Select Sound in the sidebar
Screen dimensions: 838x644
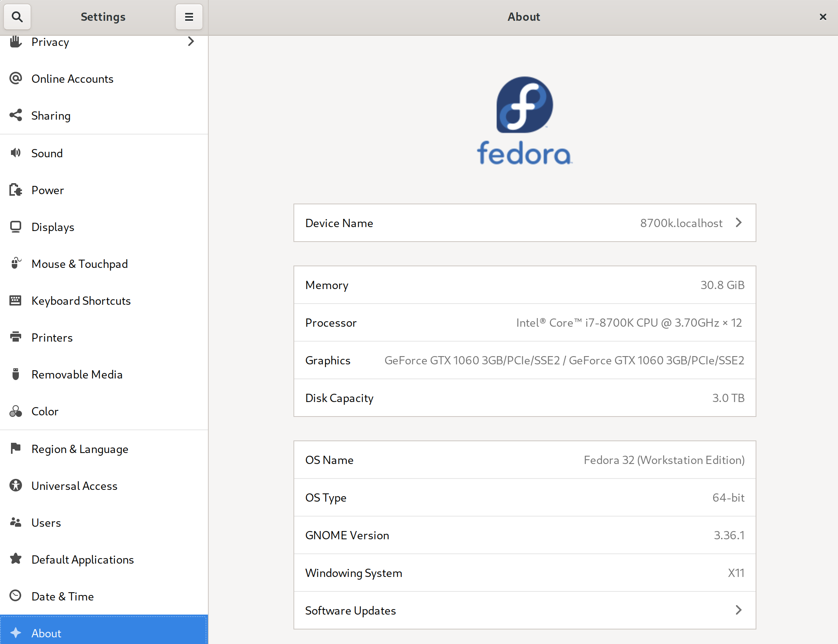pyautogui.click(x=104, y=153)
